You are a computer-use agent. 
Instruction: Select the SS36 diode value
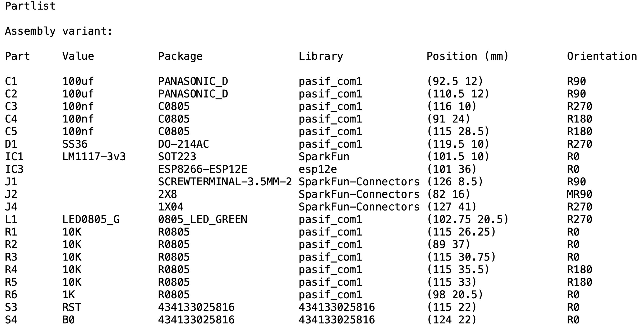(75, 144)
